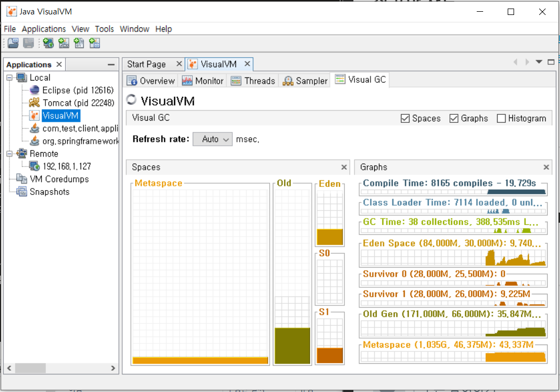Image resolution: width=560 pixels, height=392 pixels.
Task: Toggle the Spaces checkbox
Action: (x=405, y=118)
